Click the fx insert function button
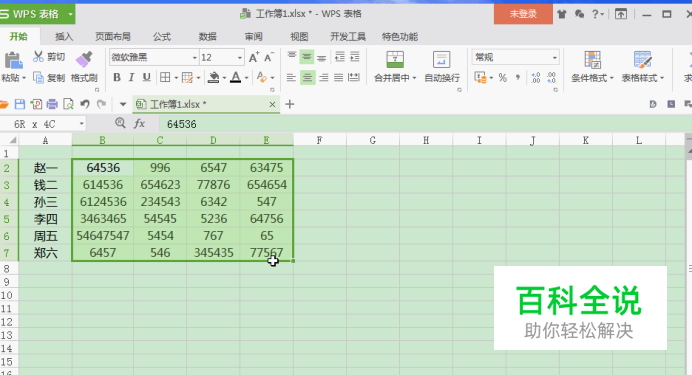The width and height of the screenshot is (692, 375). coord(139,124)
